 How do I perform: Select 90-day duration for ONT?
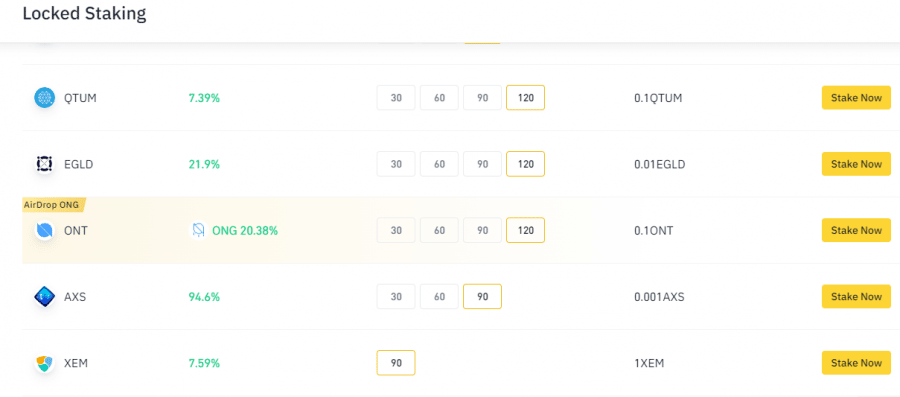(483, 231)
